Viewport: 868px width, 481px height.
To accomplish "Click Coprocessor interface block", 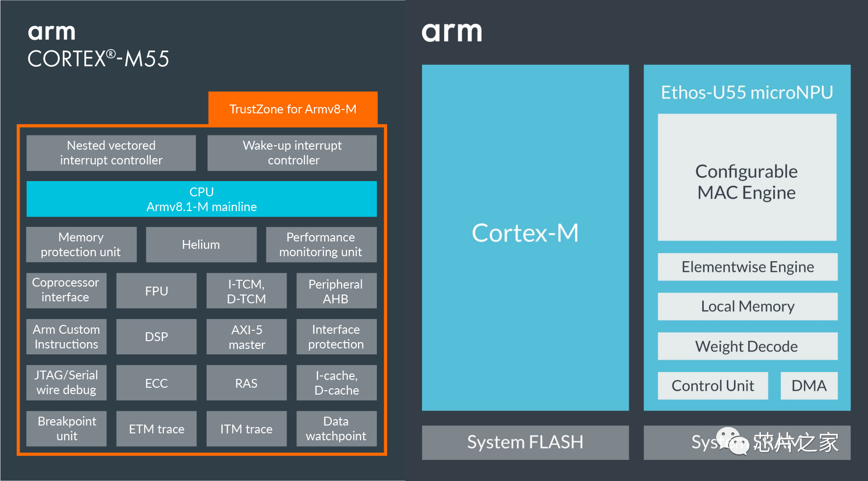I will tap(66, 291).
